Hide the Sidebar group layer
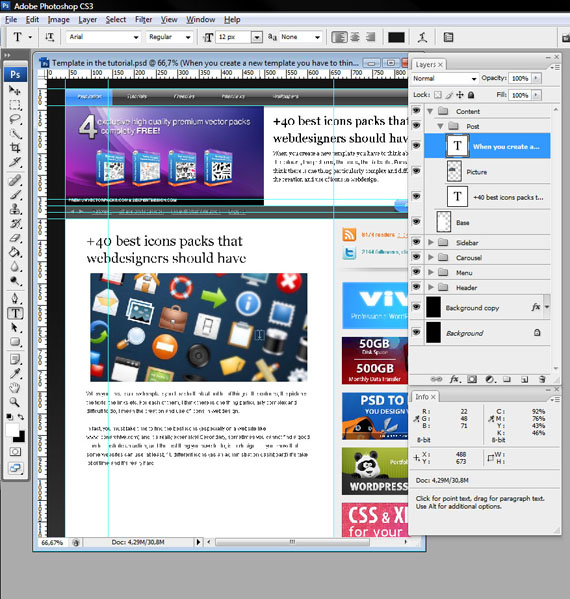570x599 pixels. pyautogui.click(x=416, y=242)
